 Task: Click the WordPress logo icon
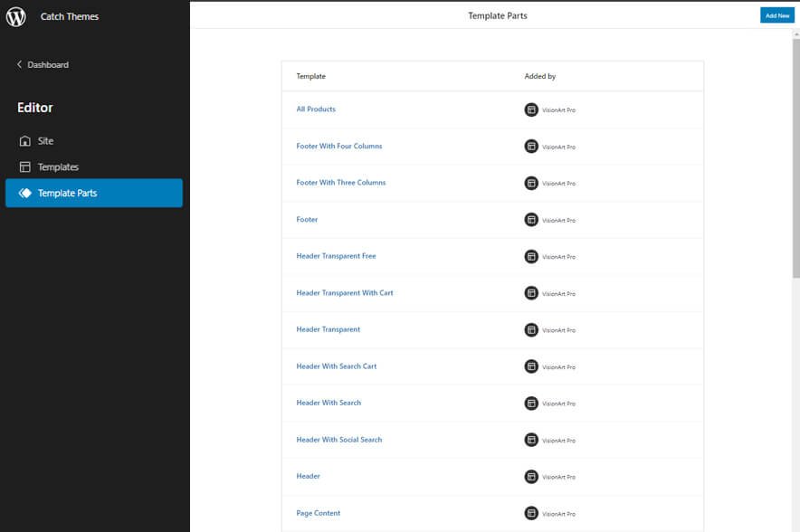pos(14,15)
